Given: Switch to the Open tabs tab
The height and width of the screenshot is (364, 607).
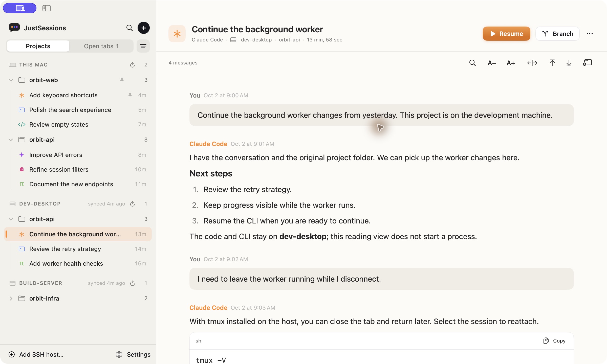Looking at the screenshot, I should coord(101,46).
